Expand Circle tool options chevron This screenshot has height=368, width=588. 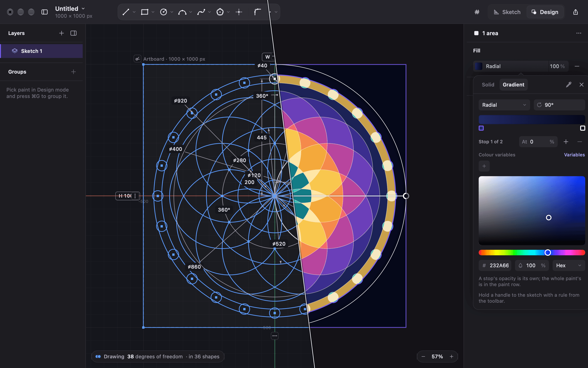(x=172, y=12)
